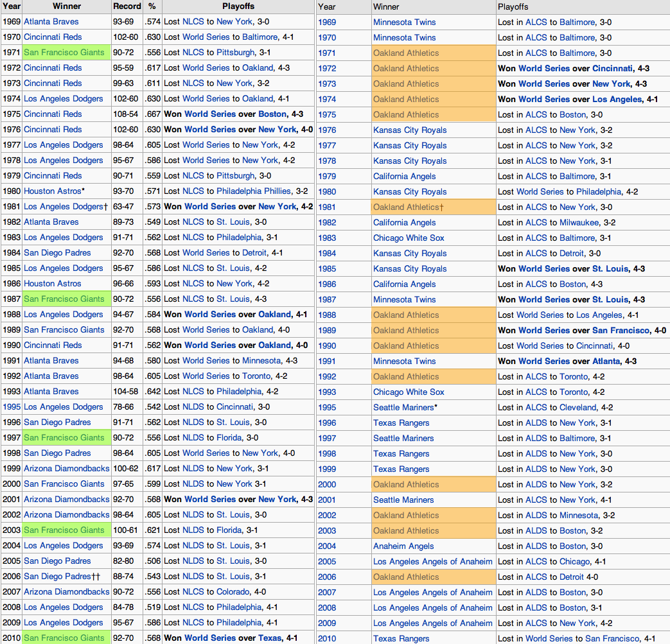The image size is (670, 644).
Task: Click World Series link in 1988 Athletics row
Action: pos(540,315)
